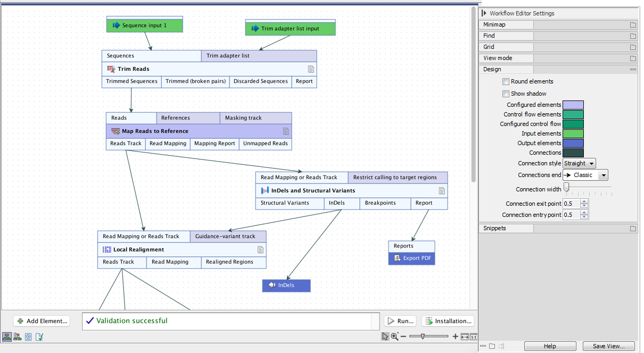Viewport: 644px width, 353px height.
Task: Open the Connections end Classic dropdown
Action: pyautogui.click(x=585, y=174)
